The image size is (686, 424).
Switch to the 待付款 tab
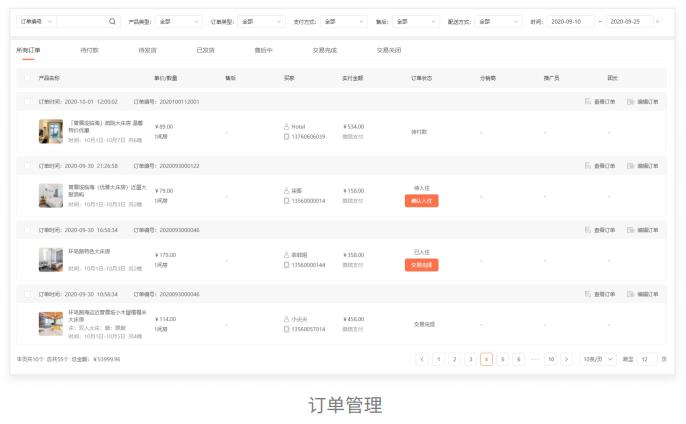point(88,50)
